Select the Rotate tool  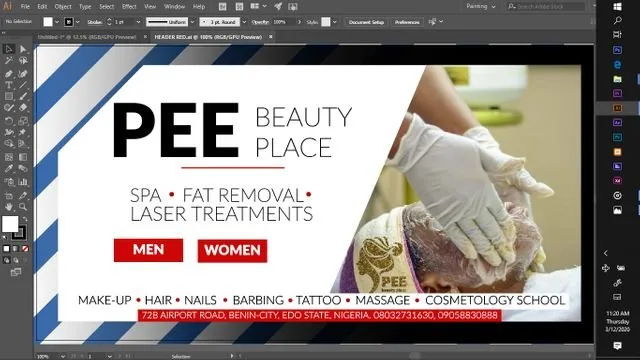pos(9,121)
